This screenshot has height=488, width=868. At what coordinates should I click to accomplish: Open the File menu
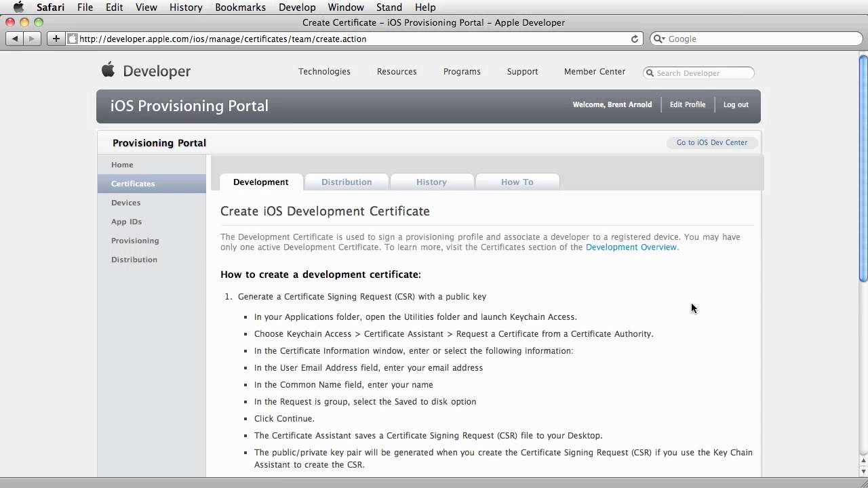[85, 7]
